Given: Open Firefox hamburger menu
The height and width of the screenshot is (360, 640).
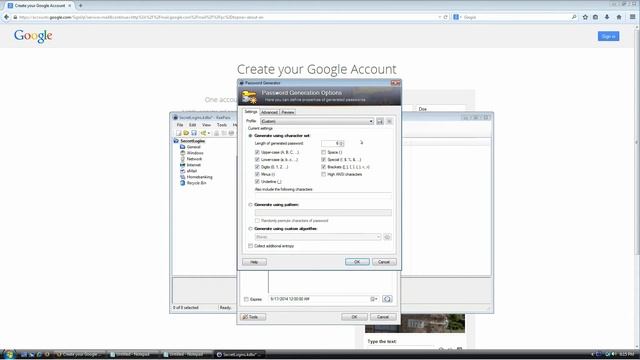Looking at the screenshot, I should [632, 17].
